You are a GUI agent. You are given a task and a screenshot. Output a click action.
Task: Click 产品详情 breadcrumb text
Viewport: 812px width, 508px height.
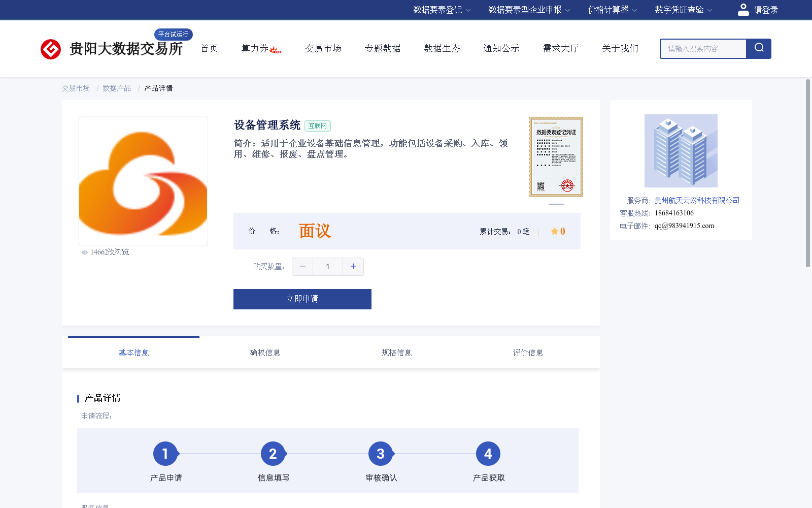[158, 88]
